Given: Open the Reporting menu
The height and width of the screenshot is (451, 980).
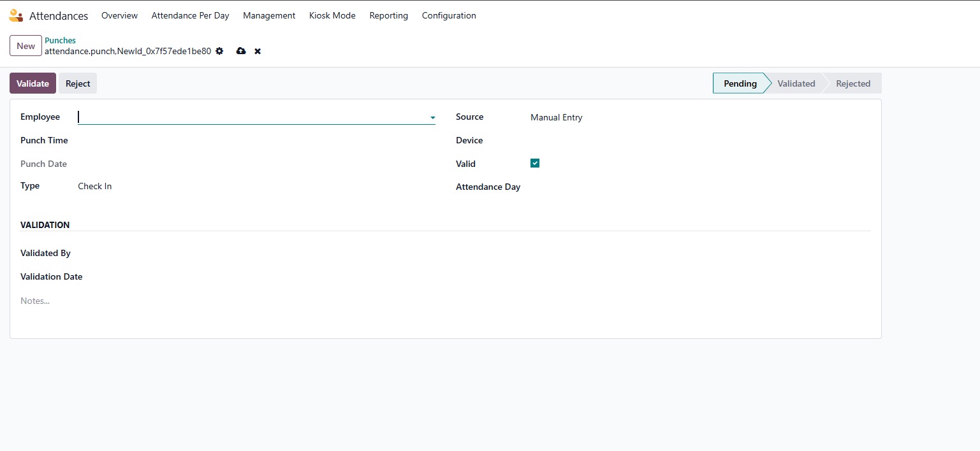Looking at the screenshot, I should (388, 15).
